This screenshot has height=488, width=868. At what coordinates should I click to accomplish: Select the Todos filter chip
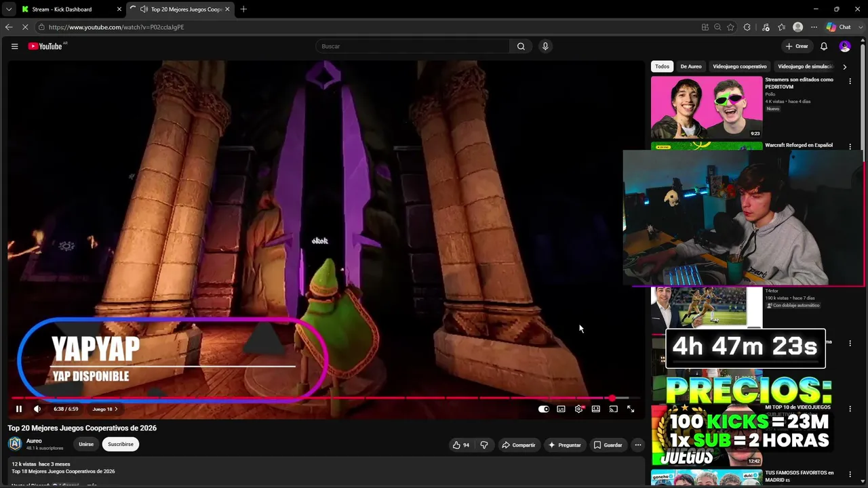662,66
